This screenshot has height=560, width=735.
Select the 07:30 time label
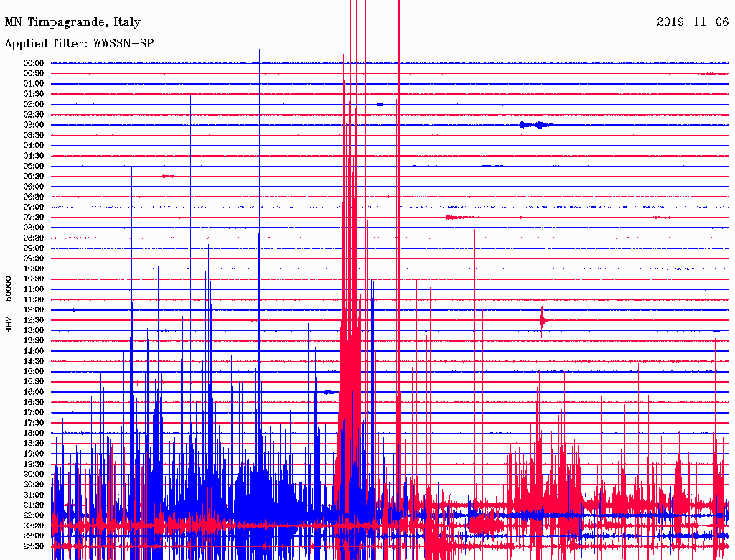(34, 217)
